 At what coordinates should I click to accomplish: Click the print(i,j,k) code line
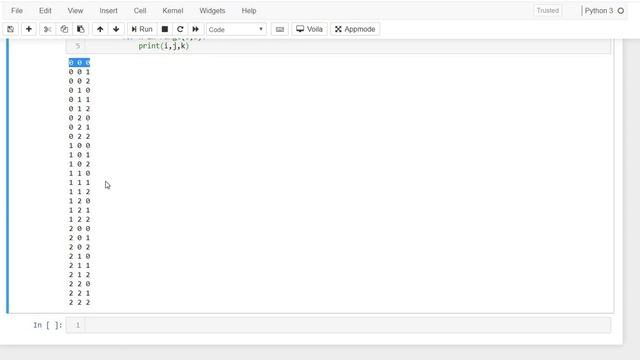tap(164, 46)
